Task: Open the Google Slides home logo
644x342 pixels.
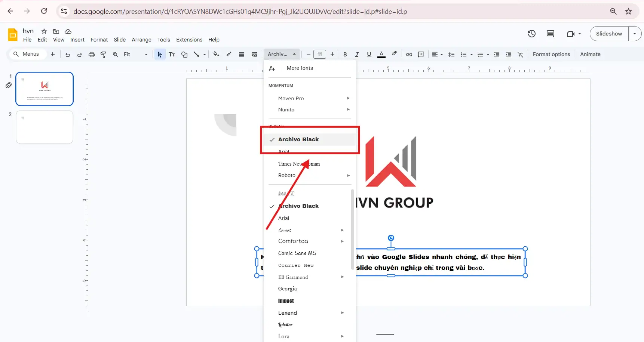Action: 13,35
